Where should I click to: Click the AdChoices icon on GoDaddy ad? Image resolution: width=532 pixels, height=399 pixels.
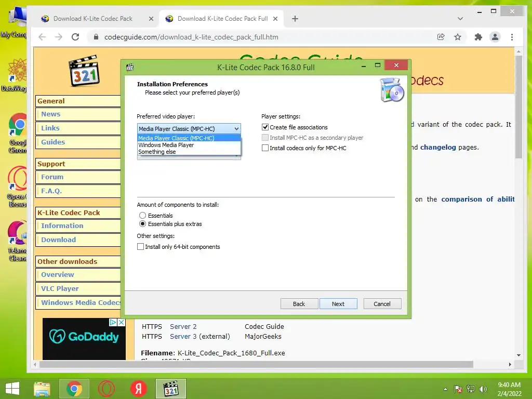tap(113, 322)
